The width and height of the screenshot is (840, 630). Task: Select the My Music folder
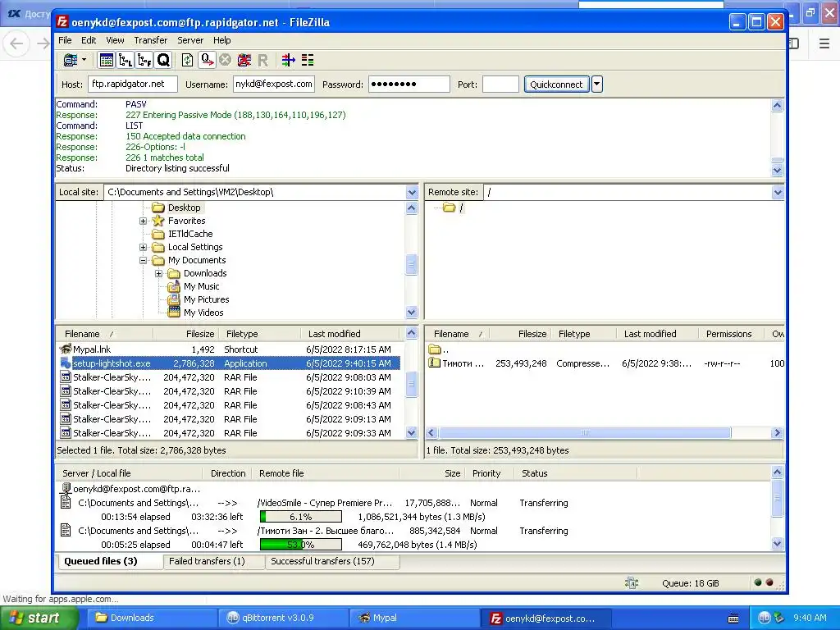coord(201,286)
